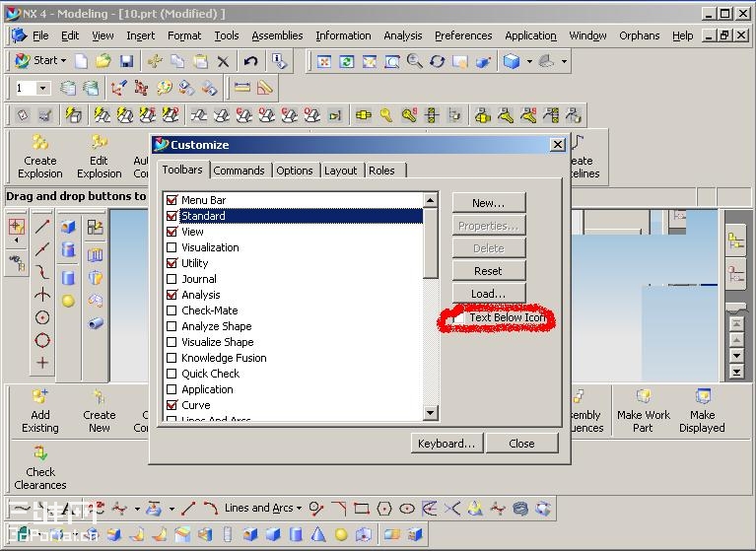This screenshot has width=756, height=551.
Task: Click the Create New component button
Action: [99, 411]
